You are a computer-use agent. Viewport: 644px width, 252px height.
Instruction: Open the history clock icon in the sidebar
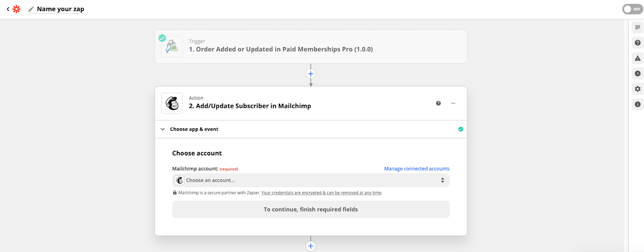(638, 73)
